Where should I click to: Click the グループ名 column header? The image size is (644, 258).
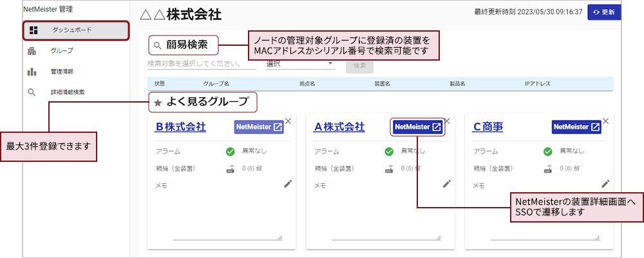point(216,84)
